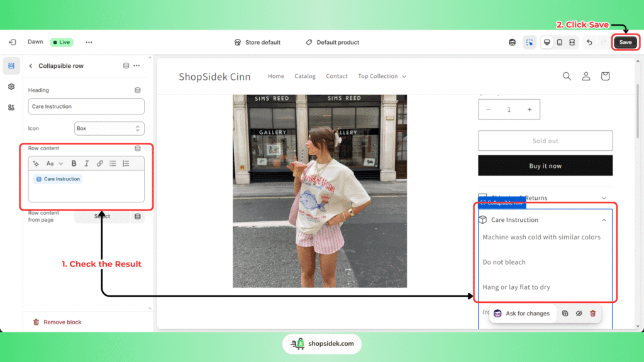This screenshot has width=644, height=362.
Task: Open the Apps panel in sidebar
Action: [x=11, y=107]
